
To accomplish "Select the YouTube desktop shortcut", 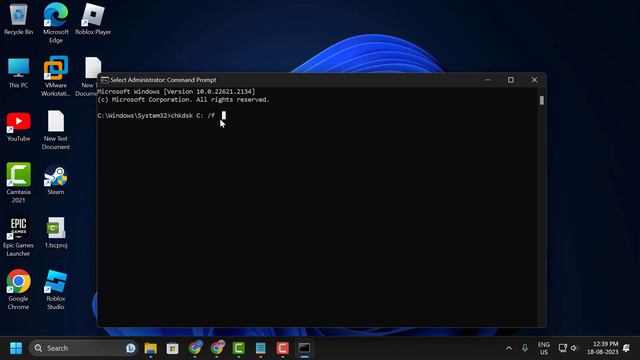I will click(x=18, y=127).
